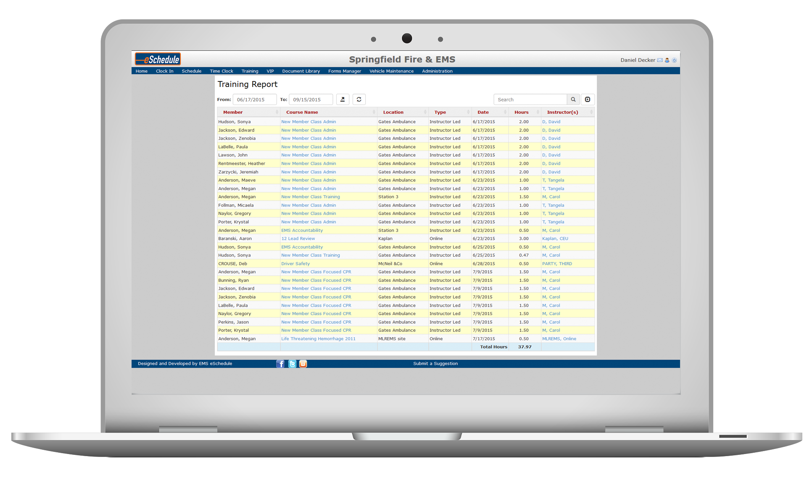The image size is (812, 504).
Task: Open the Forms Manager menu
Action: 345,71
